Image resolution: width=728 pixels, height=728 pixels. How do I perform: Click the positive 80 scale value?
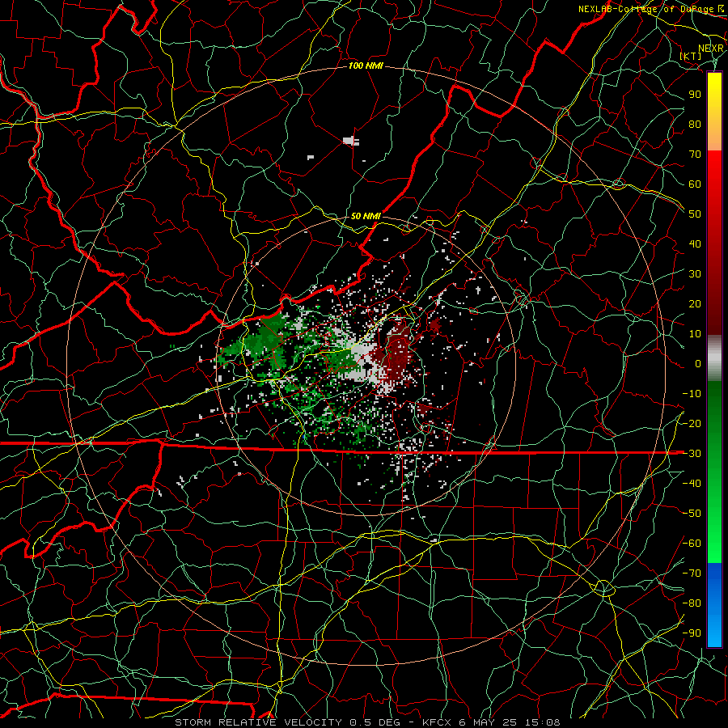pos(695,124)
